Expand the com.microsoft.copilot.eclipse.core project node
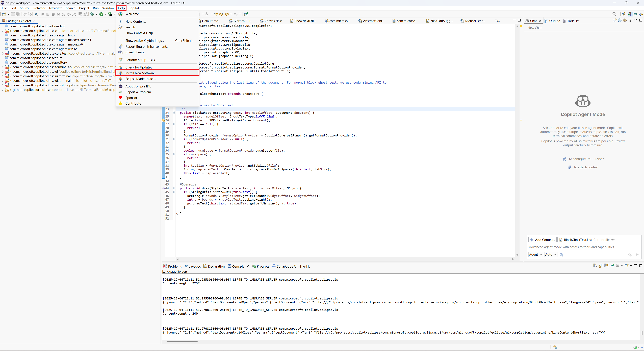The image size is (644, 351). 3,31
